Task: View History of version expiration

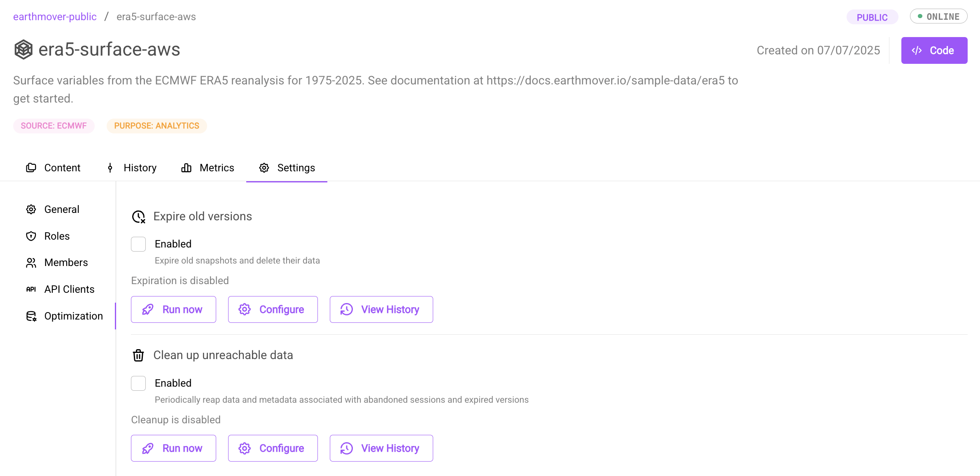Action: pos(381,309)
